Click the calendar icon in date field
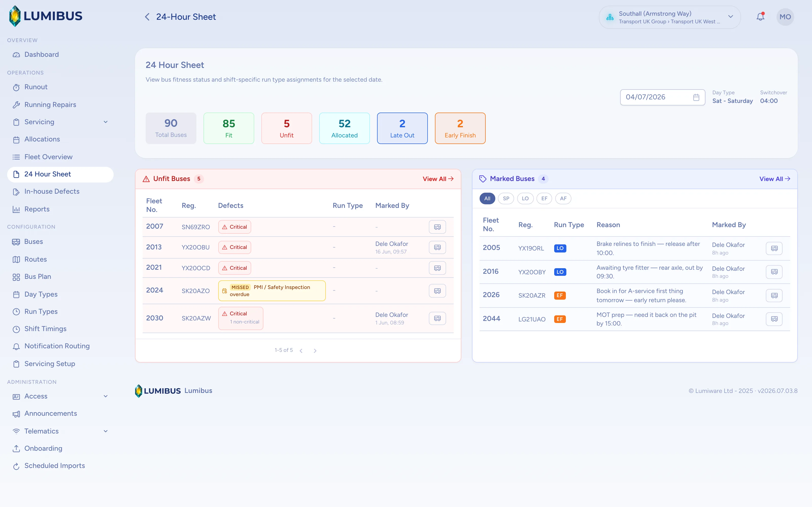The image size is (812, 507). [x=696, y=97]
